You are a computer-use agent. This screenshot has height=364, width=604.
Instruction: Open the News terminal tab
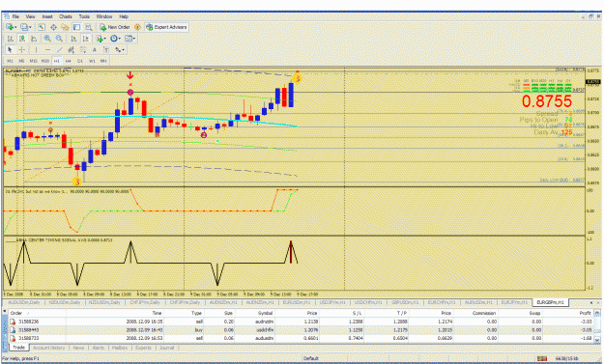point(78,348)
